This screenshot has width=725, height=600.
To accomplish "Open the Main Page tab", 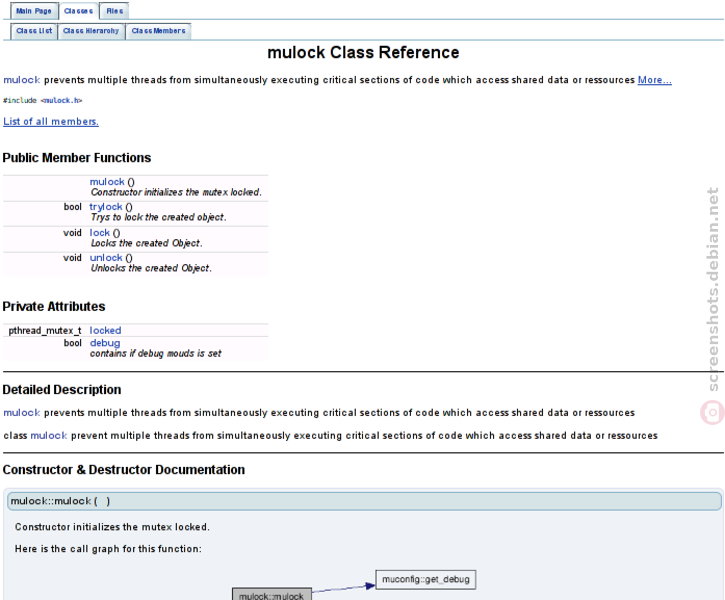I will point(34,11).
